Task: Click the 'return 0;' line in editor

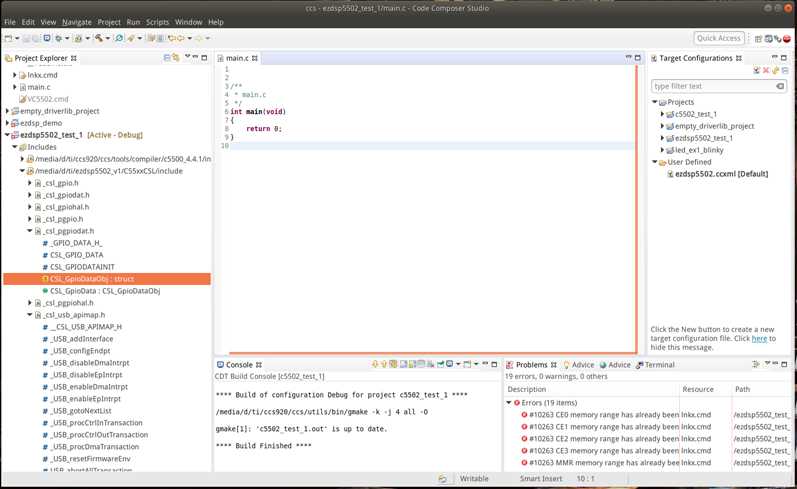Action: click(x=264, y=129)
